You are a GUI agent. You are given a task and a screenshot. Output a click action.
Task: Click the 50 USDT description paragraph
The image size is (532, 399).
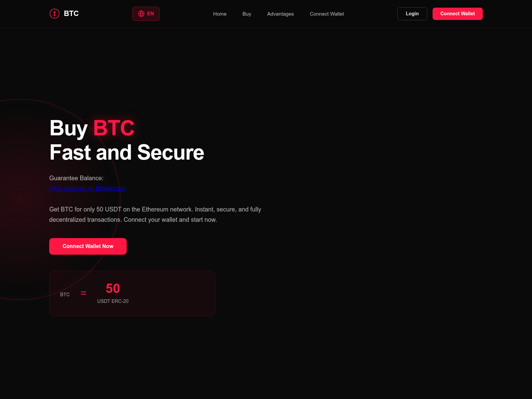click(155, 214)
